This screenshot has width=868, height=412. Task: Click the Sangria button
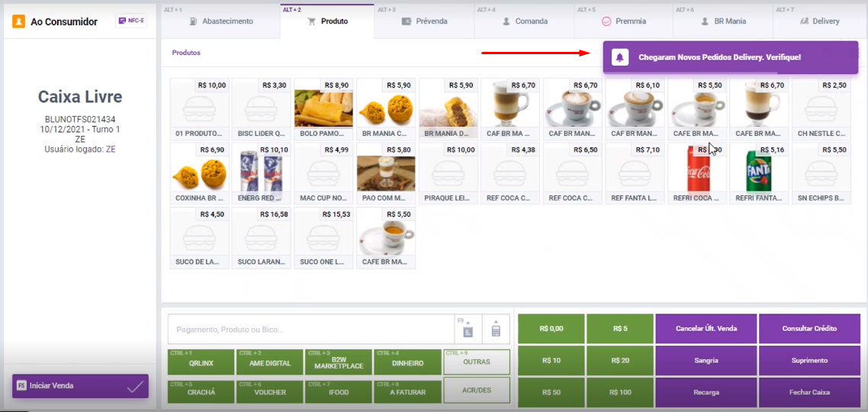pos(706,360)
